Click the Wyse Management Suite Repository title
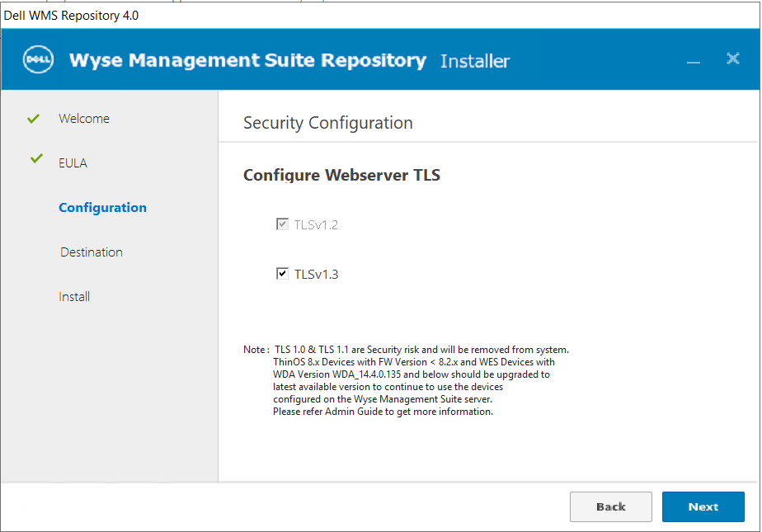This screenshot has width=762, height=532. coord(247,60)
